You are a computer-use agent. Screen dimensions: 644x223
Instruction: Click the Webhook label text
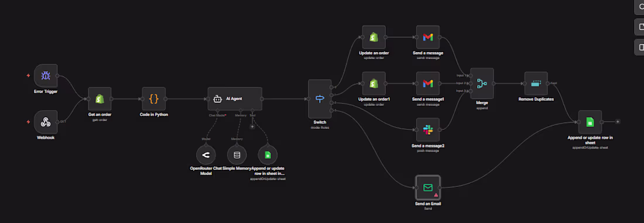(x=46, y=138)
